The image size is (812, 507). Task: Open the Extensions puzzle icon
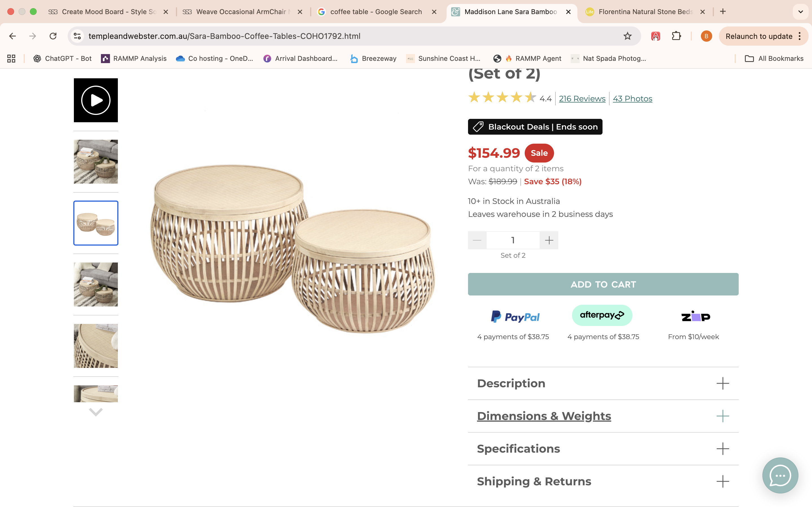click(676, 36)
